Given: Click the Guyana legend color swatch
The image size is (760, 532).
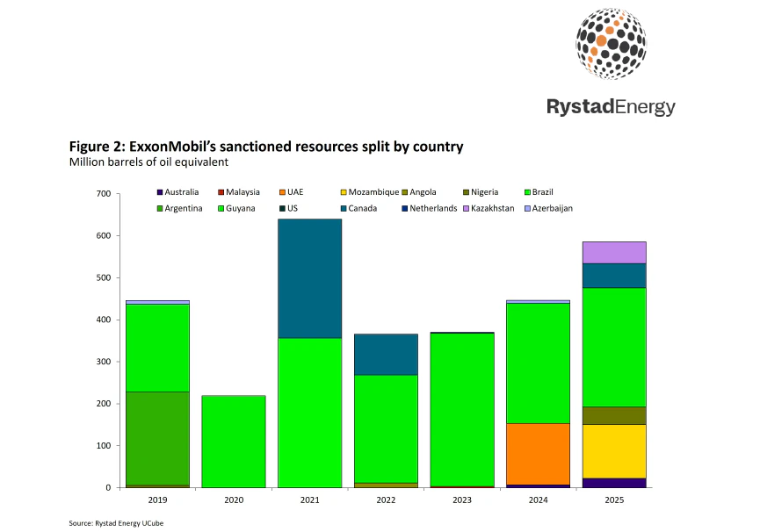Looking at the screenshot, I should click(221, 209).
